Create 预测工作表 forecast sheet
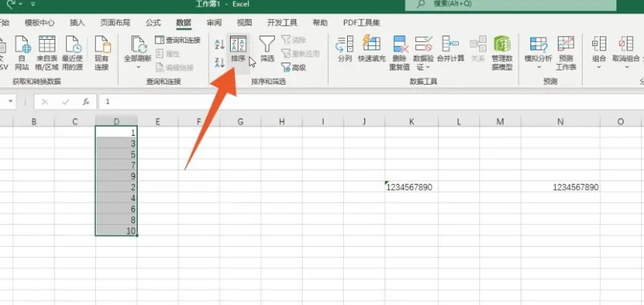Screen dimensions: 644x305 (566, 53)
